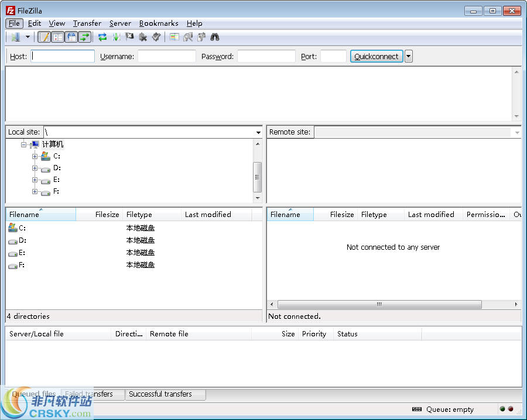
Task: Sort local list by Last modified column
Action: (x=217, y=215)
